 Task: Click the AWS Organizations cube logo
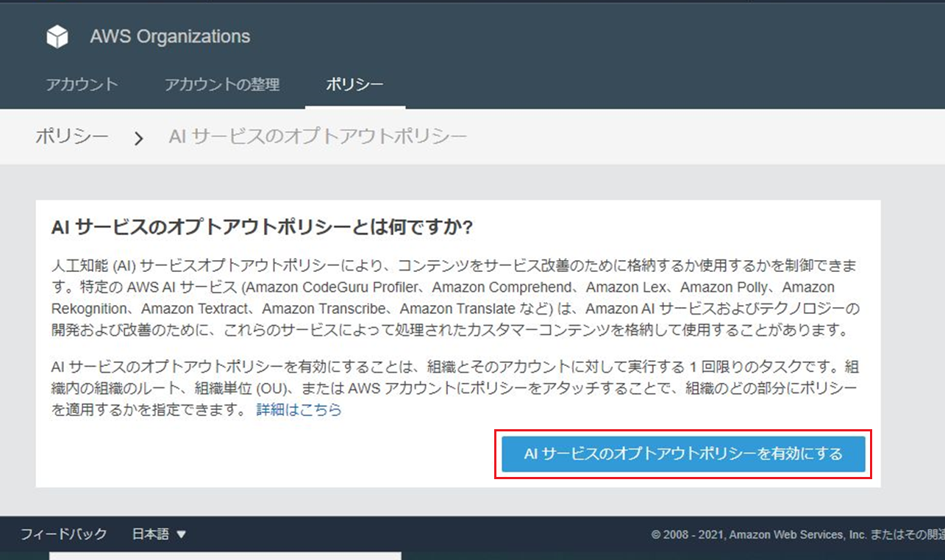click(57, 37)
